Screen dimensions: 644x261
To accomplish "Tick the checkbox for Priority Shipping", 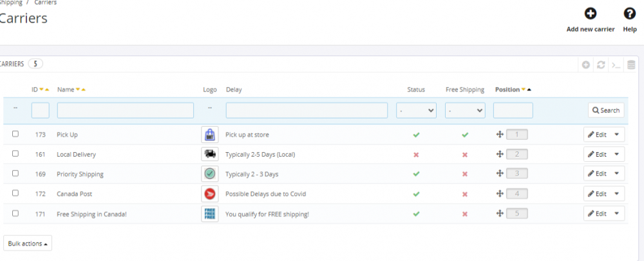I will [15, 173].
